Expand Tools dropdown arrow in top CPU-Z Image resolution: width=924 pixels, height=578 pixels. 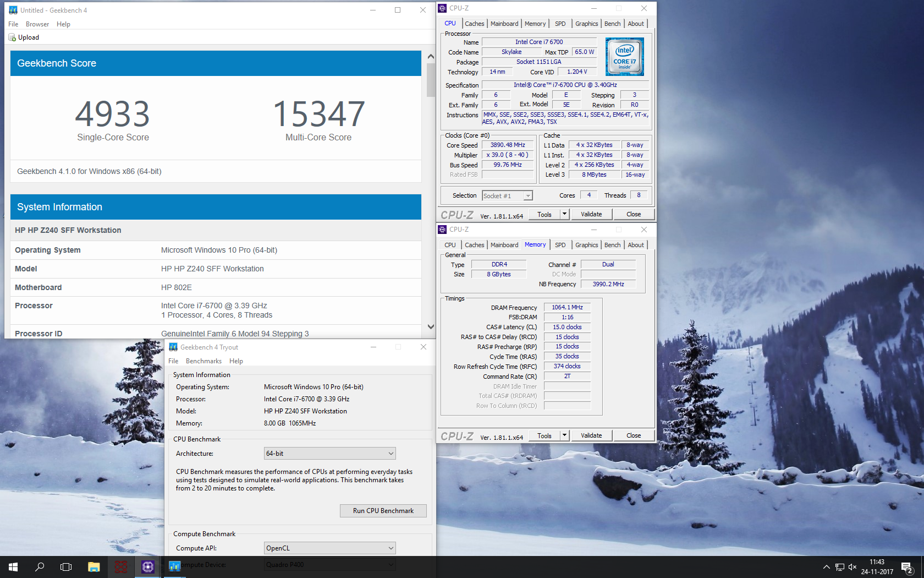564,214
